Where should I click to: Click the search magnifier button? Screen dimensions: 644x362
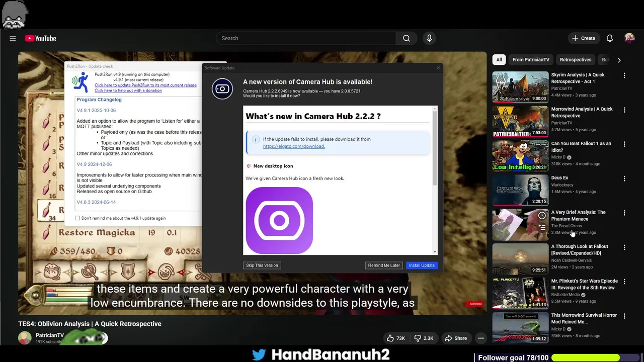(406, 38)
